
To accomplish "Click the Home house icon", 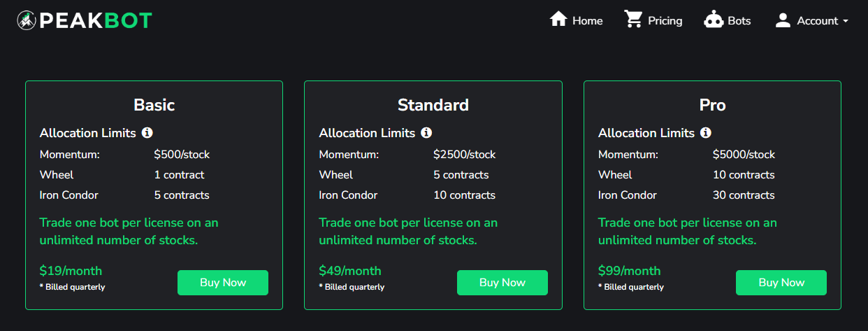I will (558, 19).
